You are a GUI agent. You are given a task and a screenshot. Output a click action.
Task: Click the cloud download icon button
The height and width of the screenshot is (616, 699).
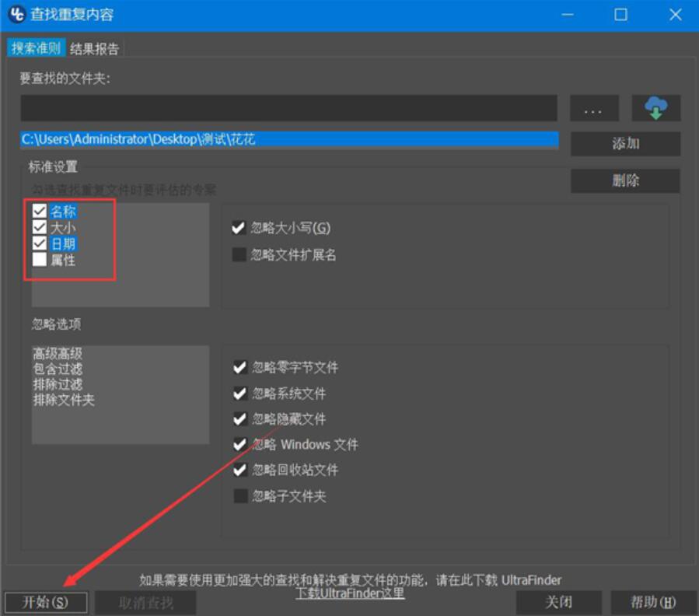[655, 108]
